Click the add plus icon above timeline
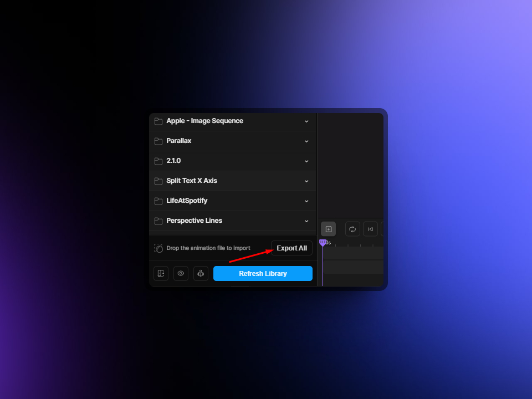The image size is (532, 399). pyautogui.click(x=329, y=229)
